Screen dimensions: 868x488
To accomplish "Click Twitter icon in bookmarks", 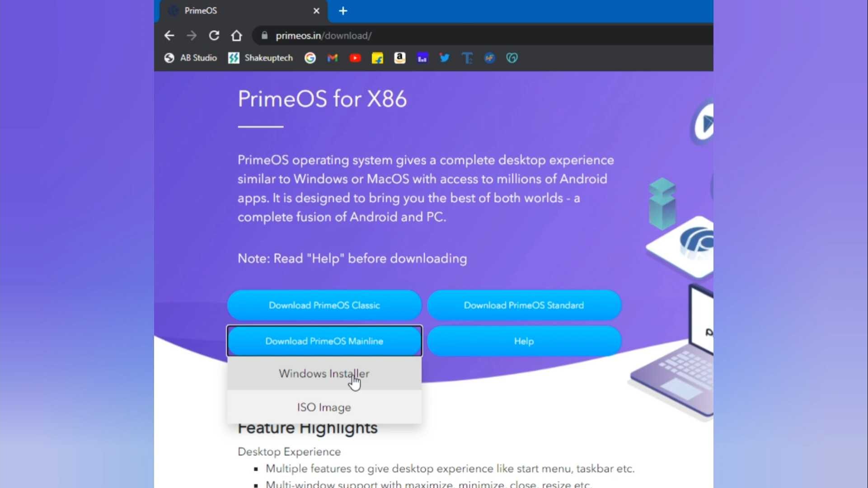I will click(x=444, y=57).
